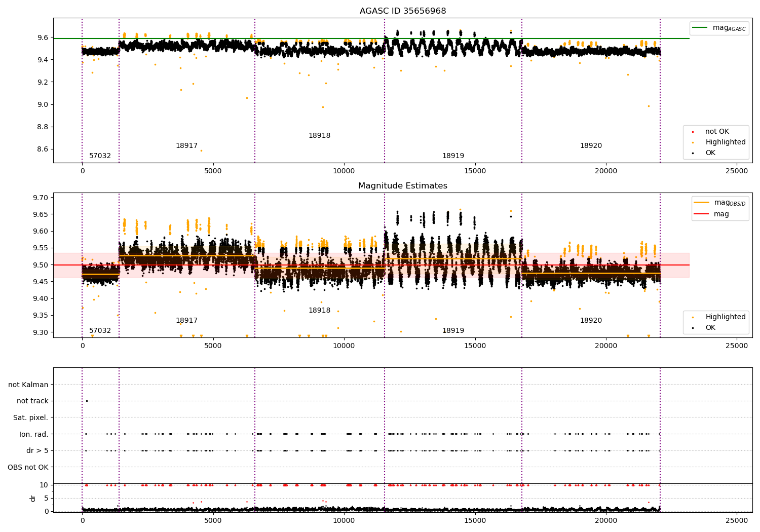Click the 'Sat. pixel.' axis label
Screen dimensions: 760x532
pos(30,418)
